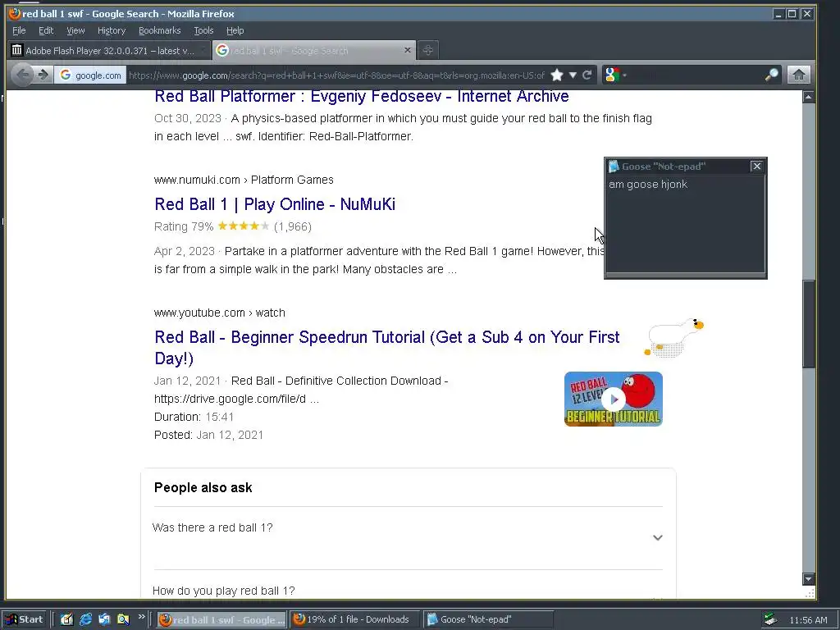
Task: Open a new tab with plus button
Action: click(427, 50)
